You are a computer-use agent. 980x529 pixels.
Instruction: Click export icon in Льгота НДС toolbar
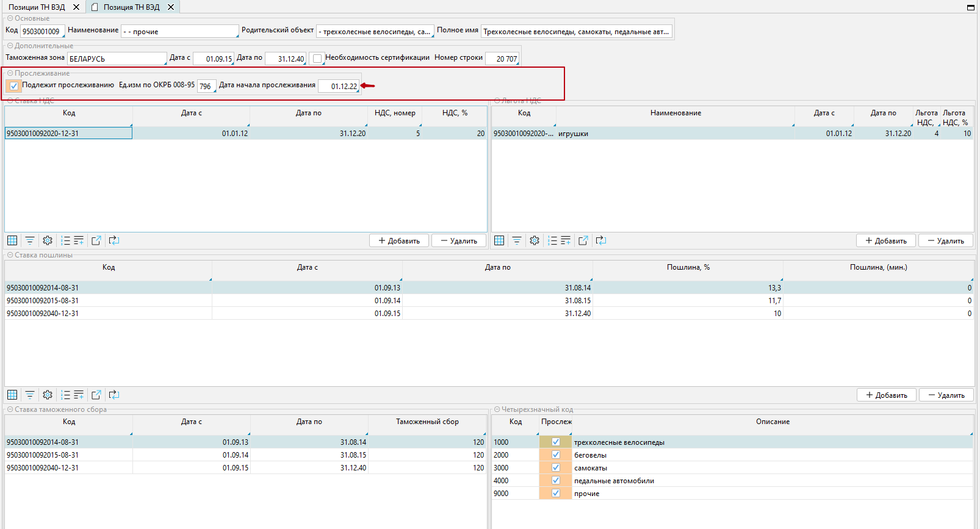pos(583,240)
